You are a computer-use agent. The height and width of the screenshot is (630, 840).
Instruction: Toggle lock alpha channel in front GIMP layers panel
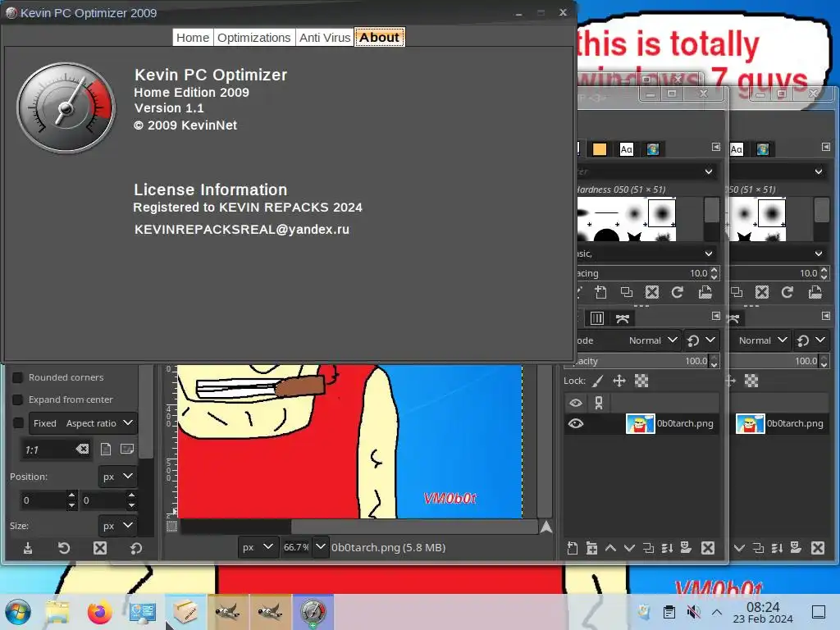(641, 381)
